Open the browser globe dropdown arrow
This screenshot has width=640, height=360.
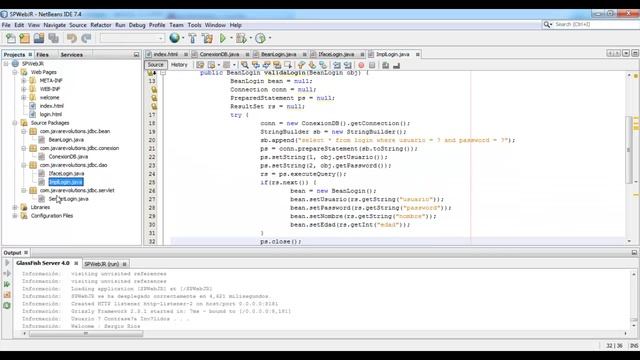point(183,38)
